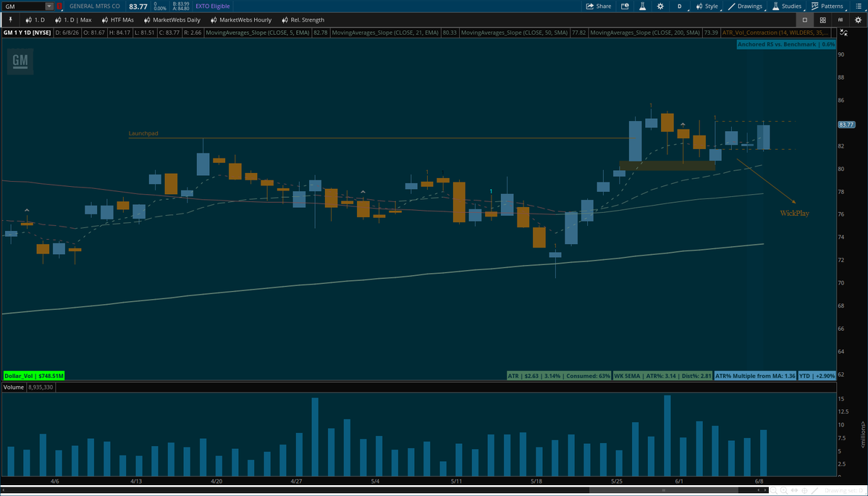The image size is (868, 496).
Task: Click the YTD +2.90% label
Action: point(817,376)
